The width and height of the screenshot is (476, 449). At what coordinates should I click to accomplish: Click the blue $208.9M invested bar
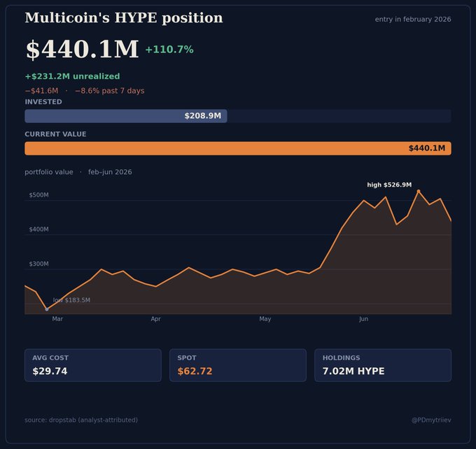pos(126,116)
